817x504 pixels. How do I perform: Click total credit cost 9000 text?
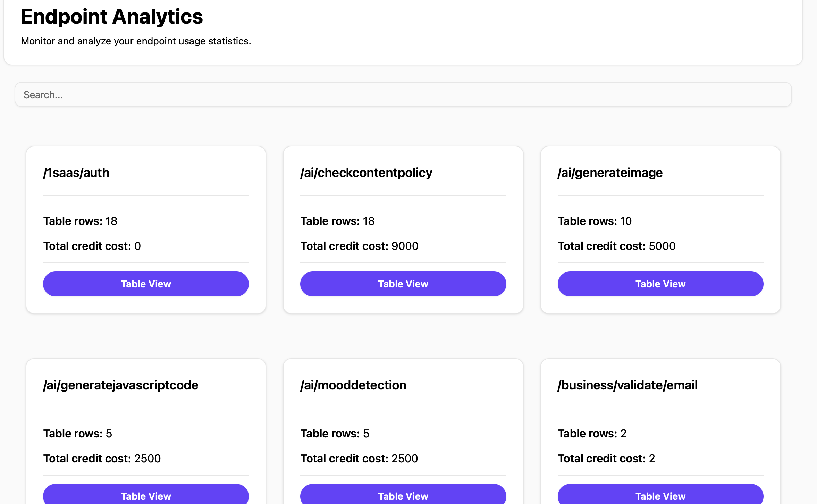point(359,246)
